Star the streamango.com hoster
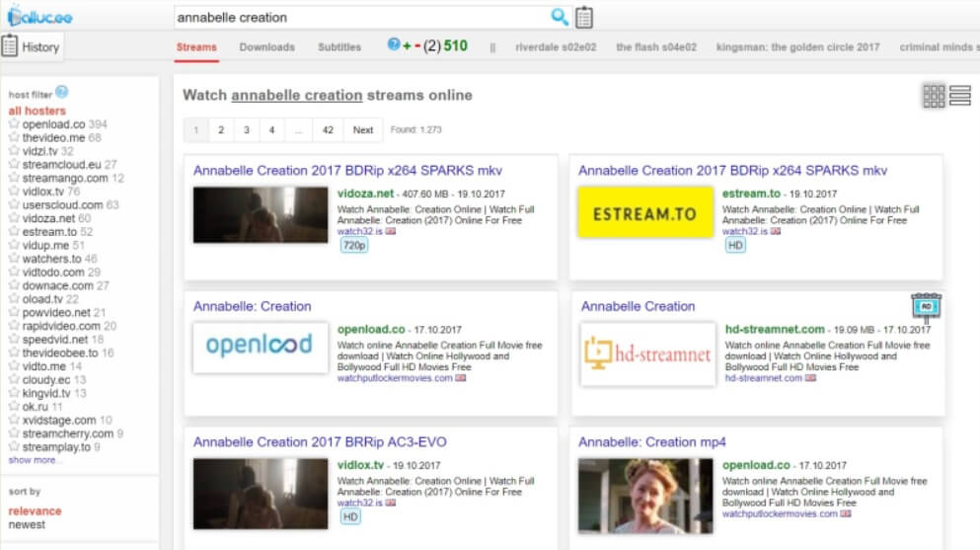This screenshot has height=550, width=980. click(x=14, y=178)
